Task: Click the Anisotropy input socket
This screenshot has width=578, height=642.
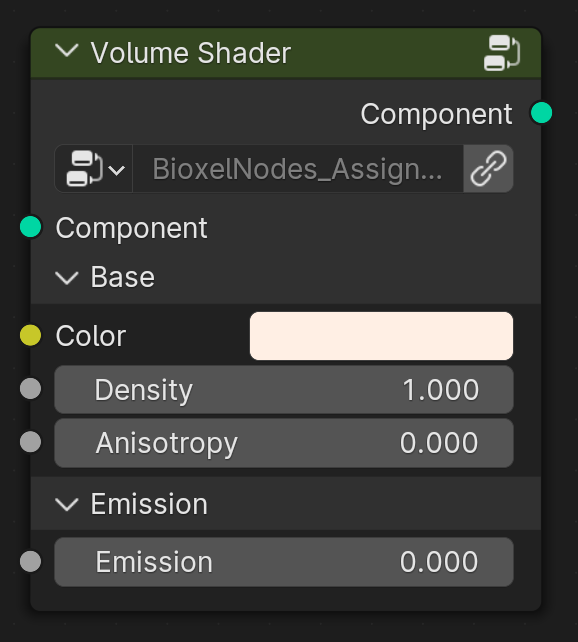Action: [x=31, y=442]
